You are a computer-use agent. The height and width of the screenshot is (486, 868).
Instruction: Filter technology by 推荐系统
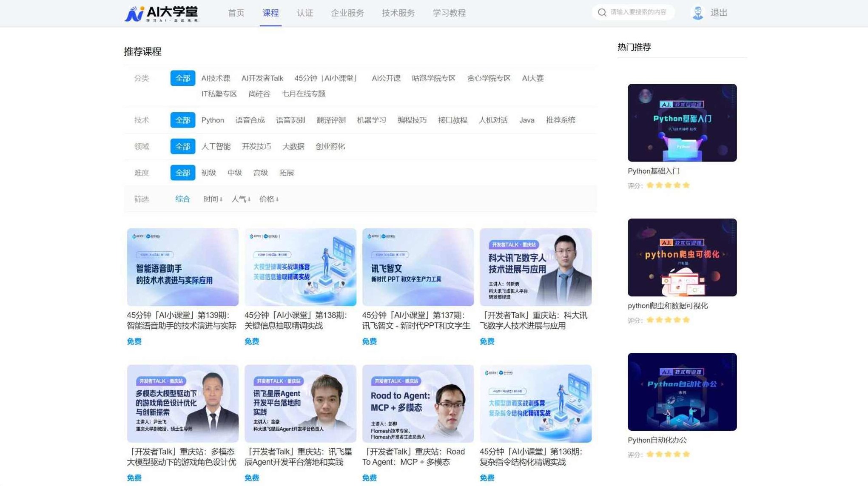(561, 120)
